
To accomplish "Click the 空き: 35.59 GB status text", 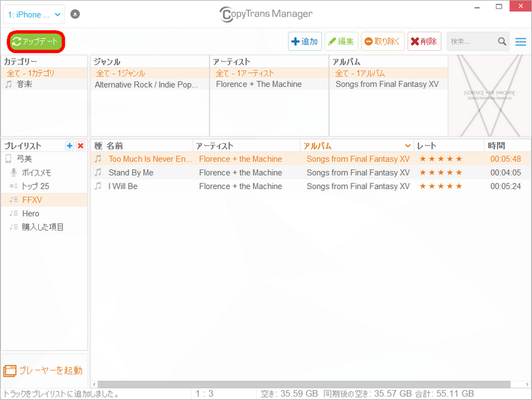I will pos(289,393).
